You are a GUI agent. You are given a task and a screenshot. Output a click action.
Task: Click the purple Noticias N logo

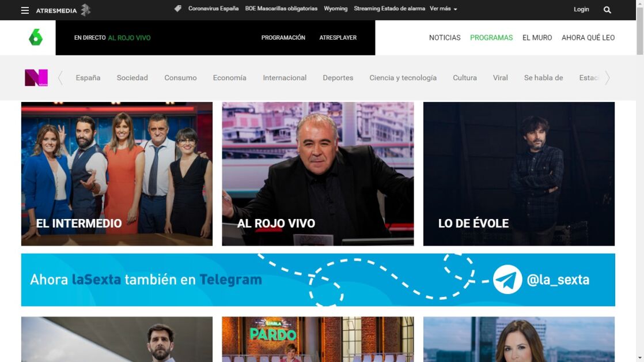pyautogui.click(x=36, y=78)
